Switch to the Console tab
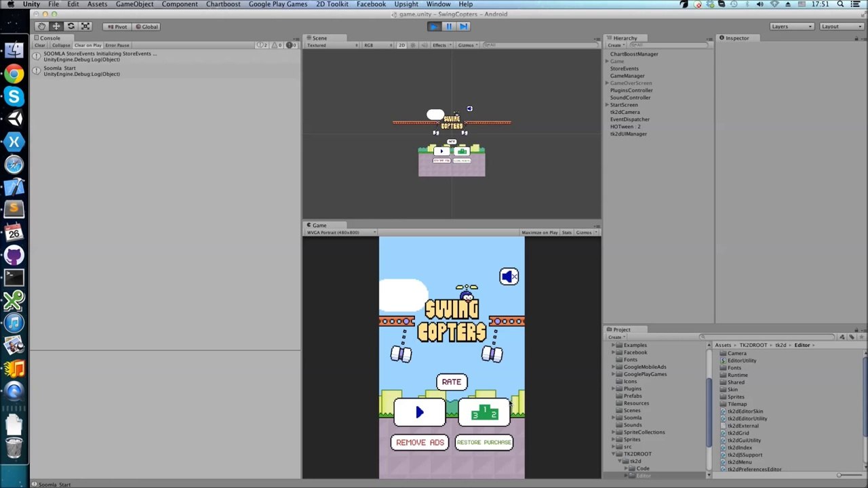The height and width of the screenshot is (488, 868). (49, 38)
